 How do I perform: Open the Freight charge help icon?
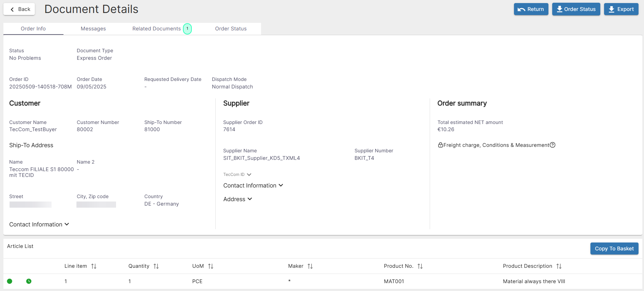tap(553, 145)
